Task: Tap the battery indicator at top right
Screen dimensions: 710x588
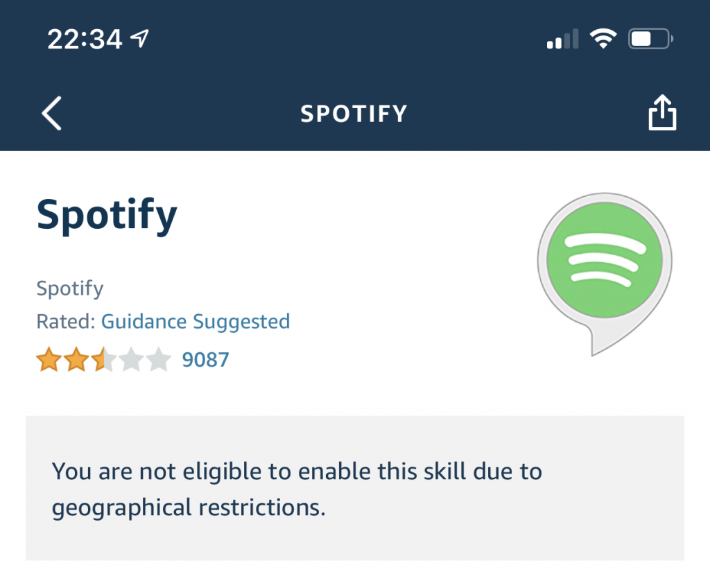Action: point(648,39)
